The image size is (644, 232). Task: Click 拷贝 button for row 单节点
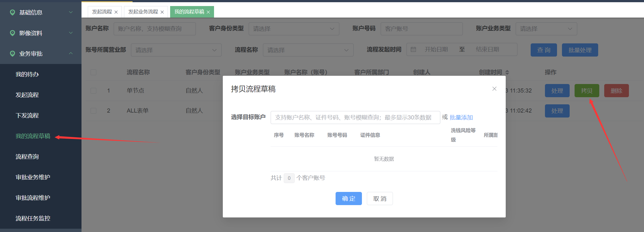[587, 91]
